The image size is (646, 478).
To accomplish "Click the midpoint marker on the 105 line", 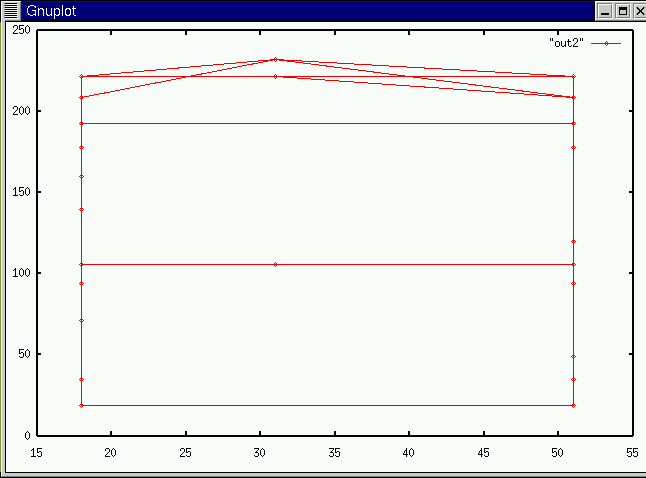I will tap(276, 265).
